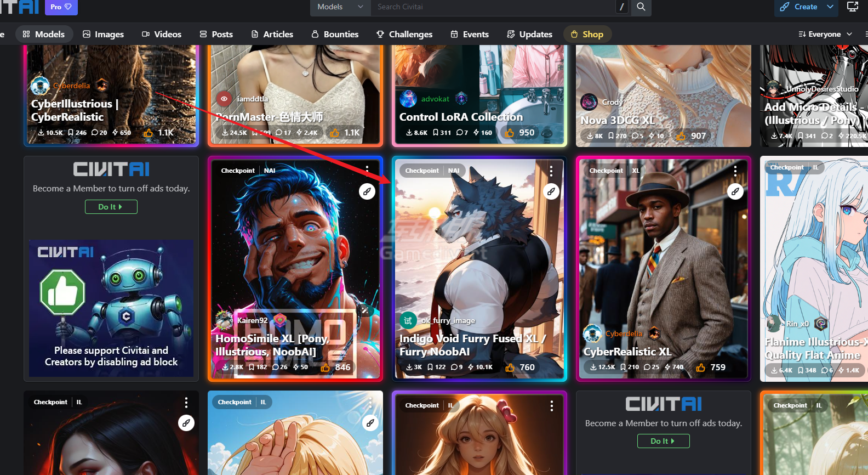Image resolution: width=868 pixels, height=475 pixels.
Task: Click the Checkpoint NAI badge on HomoSimile card
Action: point(248,171)
